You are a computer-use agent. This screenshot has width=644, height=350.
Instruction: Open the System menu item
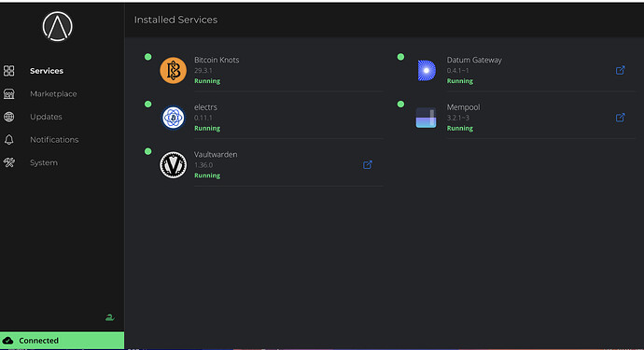(x=44, y=162)
